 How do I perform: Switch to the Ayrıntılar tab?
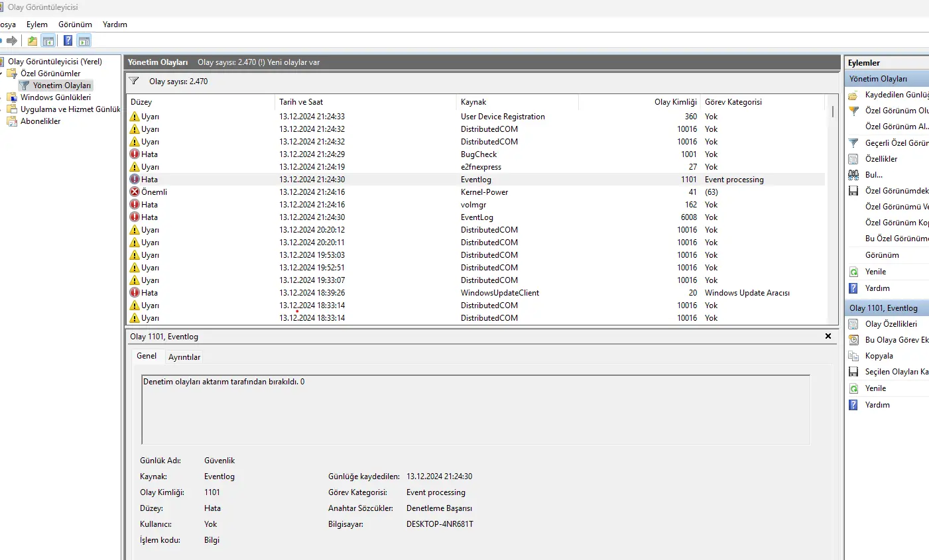184,357
